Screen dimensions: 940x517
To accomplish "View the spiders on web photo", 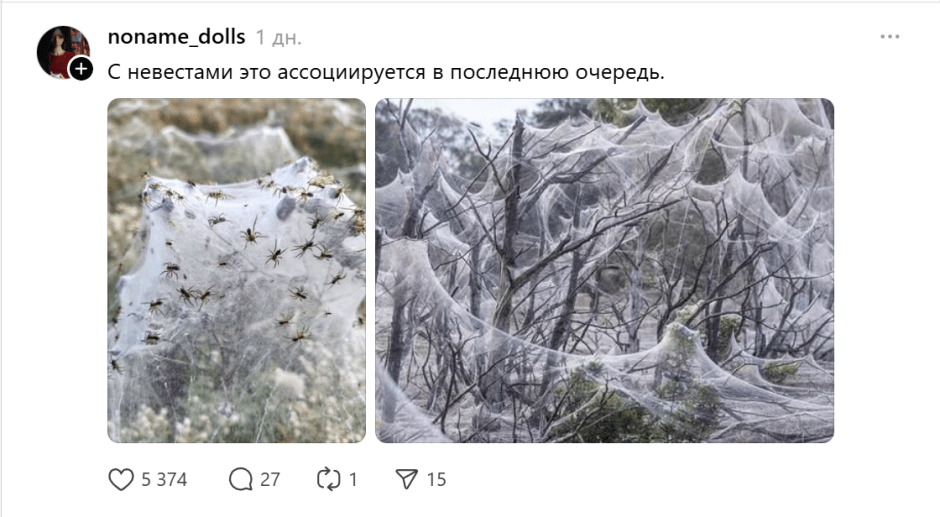I will [x=237, y=270].
